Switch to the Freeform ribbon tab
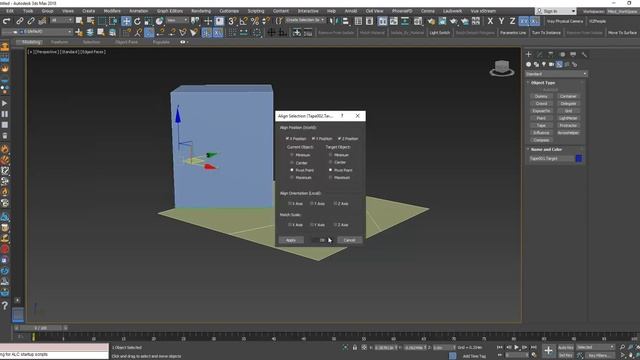The height and width of the screenshot is (360, 640). (x=60, y=42)
